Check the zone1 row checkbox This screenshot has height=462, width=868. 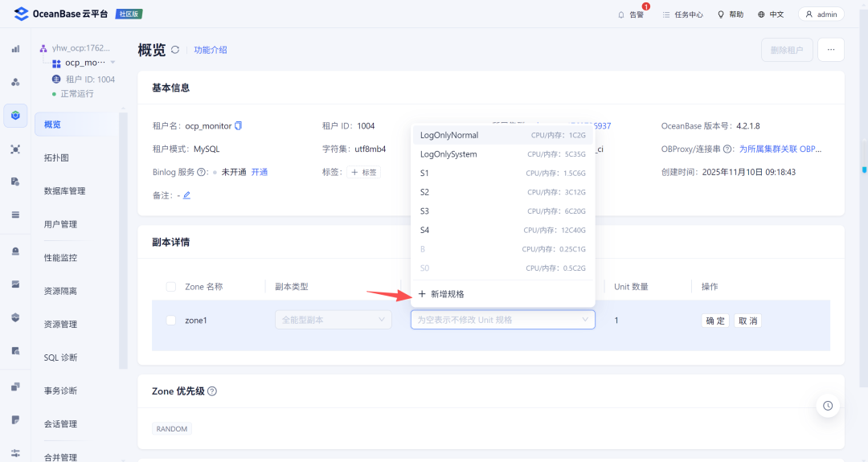click(x=171, y=321)
